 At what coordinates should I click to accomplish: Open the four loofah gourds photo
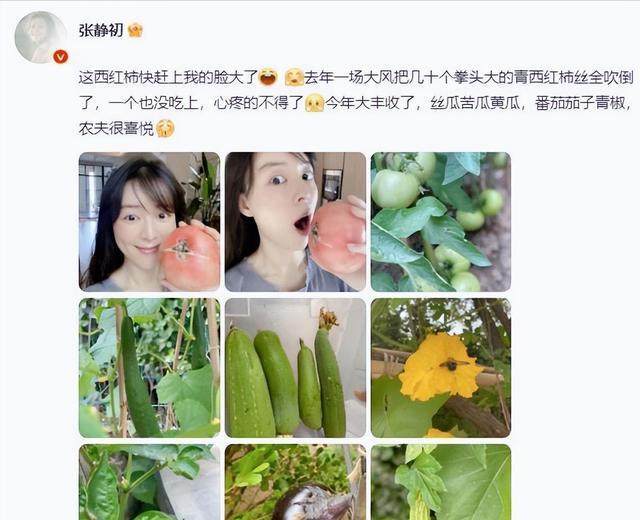[296, 368]
